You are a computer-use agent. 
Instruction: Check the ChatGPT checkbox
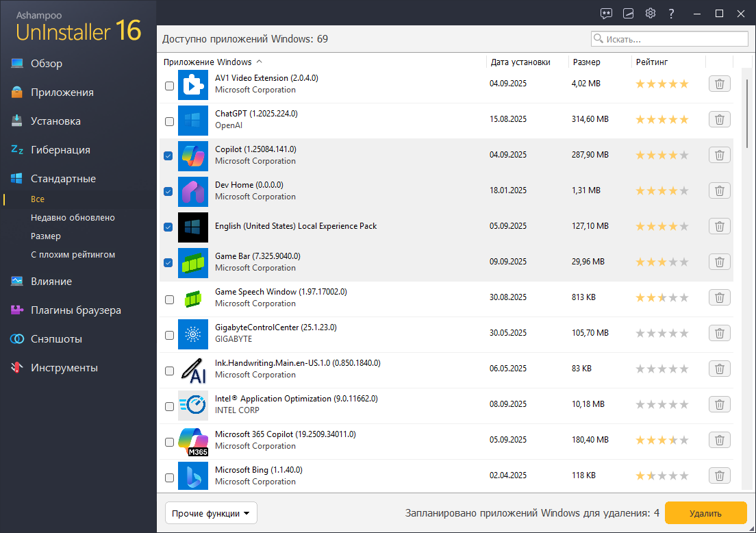169,121
